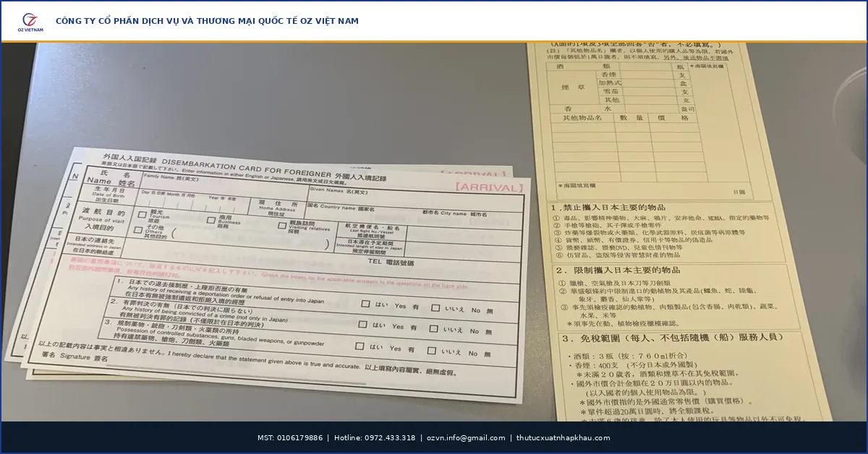Click the Given Names field on card
The height and width of the screenshot is (454, 868).
pyautogui.click(x=416, y=195)
